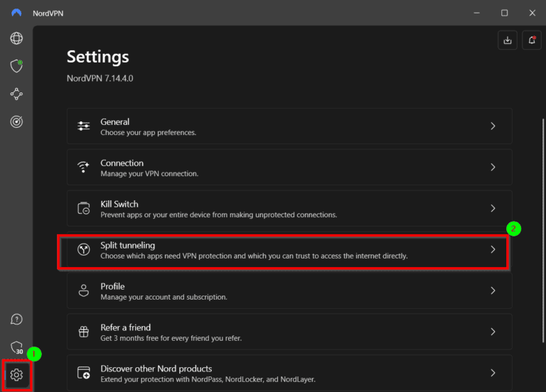Click the shield icon with 30 badge
This screenshot has width=546, height=392.
tap(16, 347)
